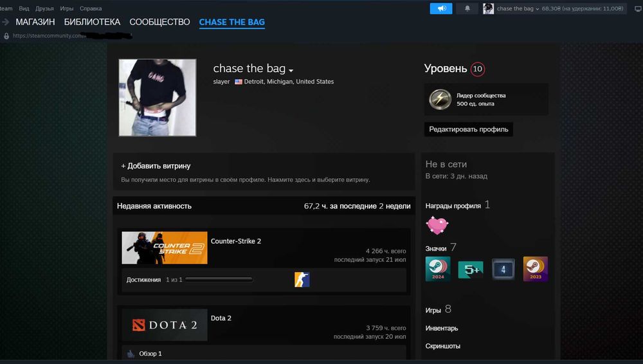Click the 'Не в сети' status text
This screenshot has height=364, width=643.
click(x=446, y=164)
